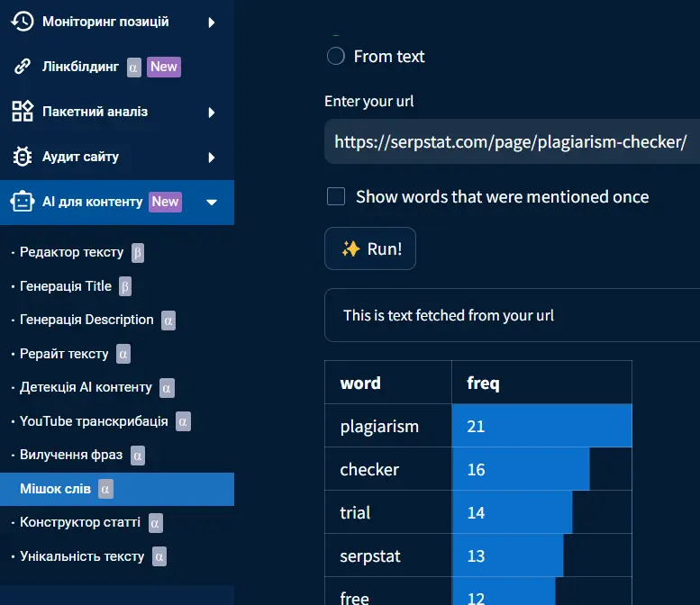Select Мішок слів menu item
700x605 pixels.
point(117,489)
